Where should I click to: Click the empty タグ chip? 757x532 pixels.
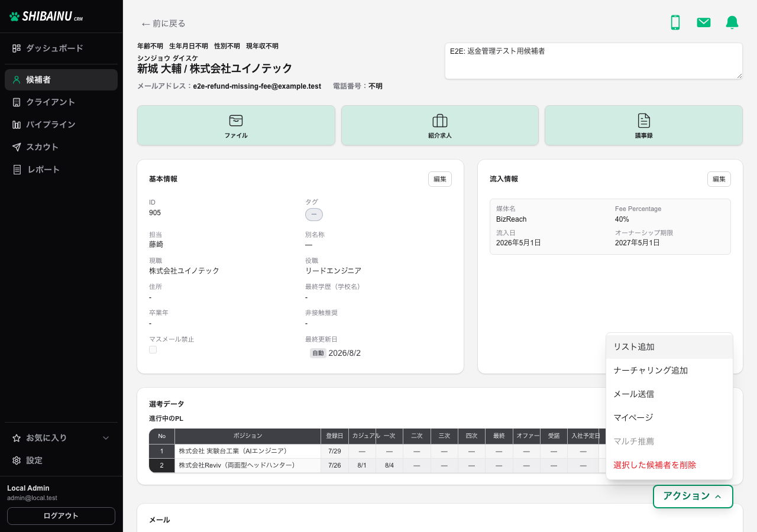coord(314,215)
